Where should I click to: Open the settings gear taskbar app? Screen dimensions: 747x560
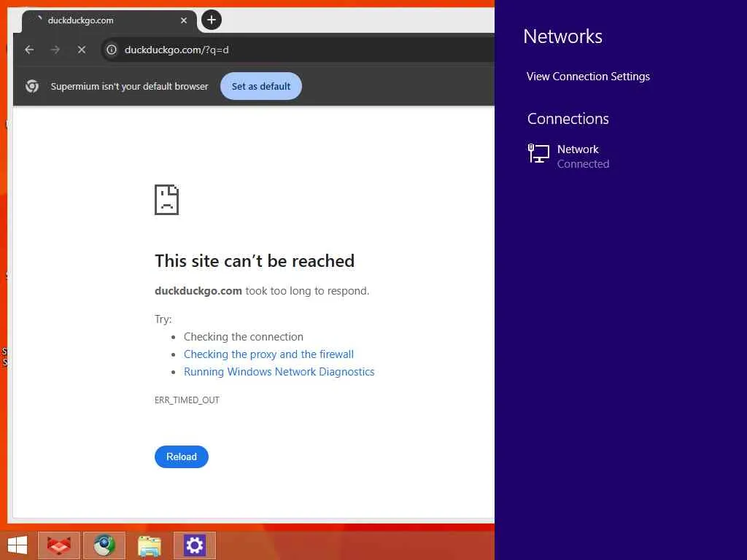pos(194,545)
